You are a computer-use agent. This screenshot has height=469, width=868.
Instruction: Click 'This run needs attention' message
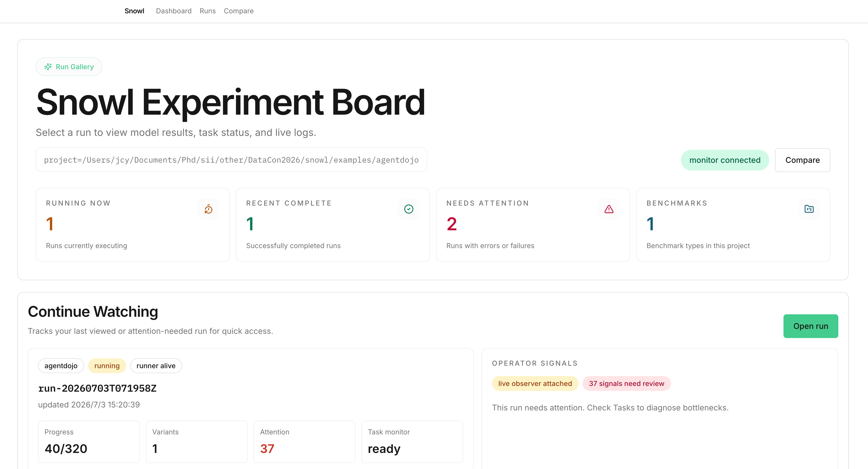tap(610, 408)
